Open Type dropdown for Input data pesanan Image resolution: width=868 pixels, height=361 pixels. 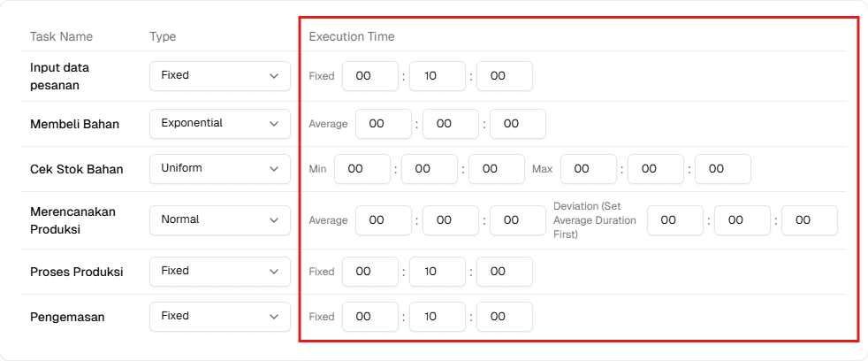tap(219, 76)
